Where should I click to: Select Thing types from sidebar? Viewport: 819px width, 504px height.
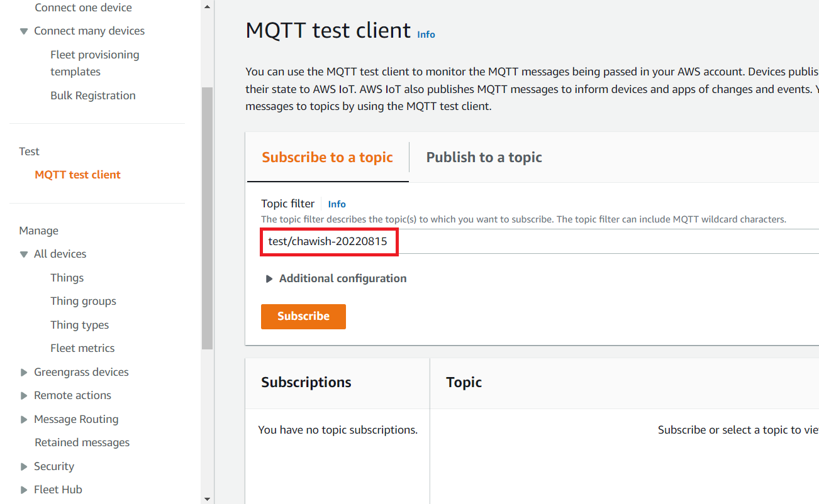click(x=79, y=324)
